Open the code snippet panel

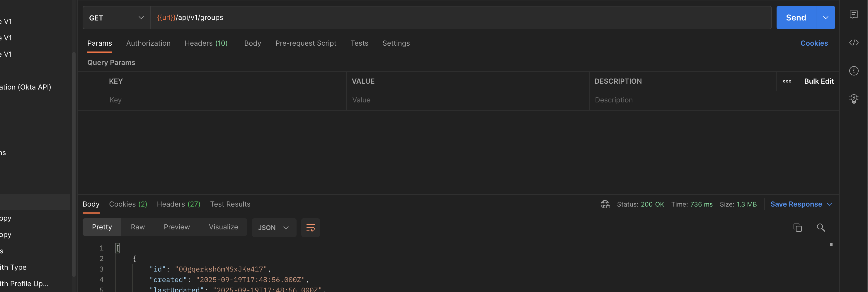(x=854, y=43)
